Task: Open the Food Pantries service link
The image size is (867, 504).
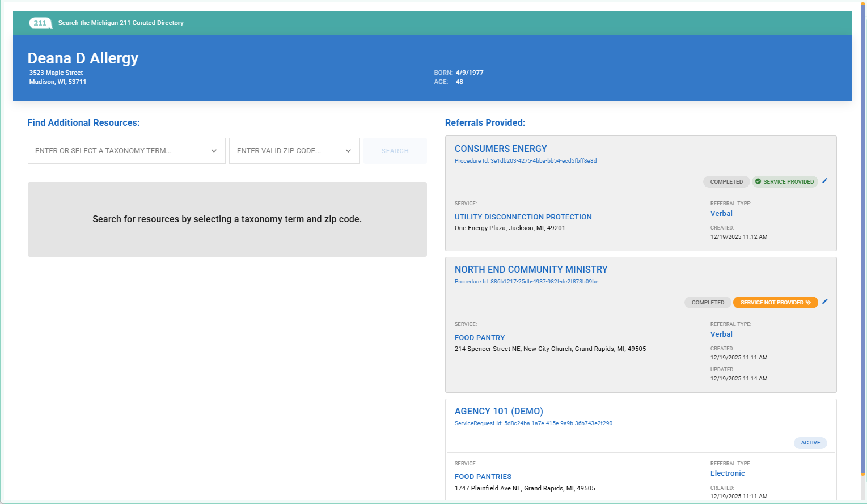Action: coord(483,476)
